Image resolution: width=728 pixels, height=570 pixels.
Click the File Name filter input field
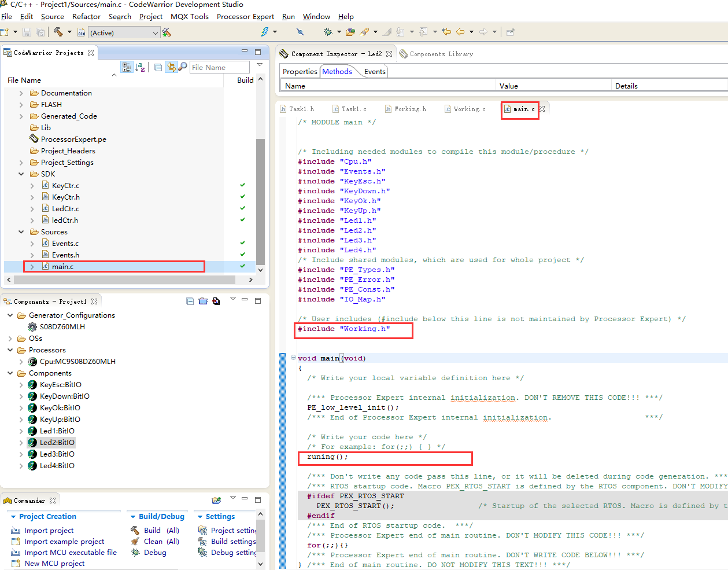point(220,68)
